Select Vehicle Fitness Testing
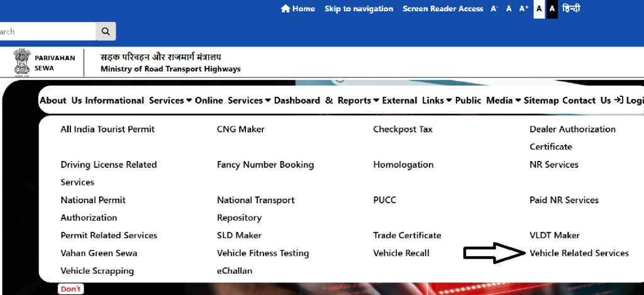The image size is (644, 295). [x=263, y=253]
